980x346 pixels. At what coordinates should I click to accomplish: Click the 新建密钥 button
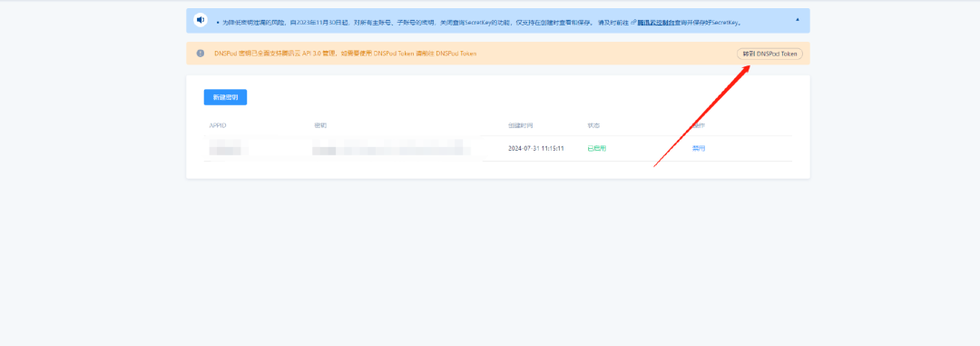pyautogui.click(x=225, y=97)
